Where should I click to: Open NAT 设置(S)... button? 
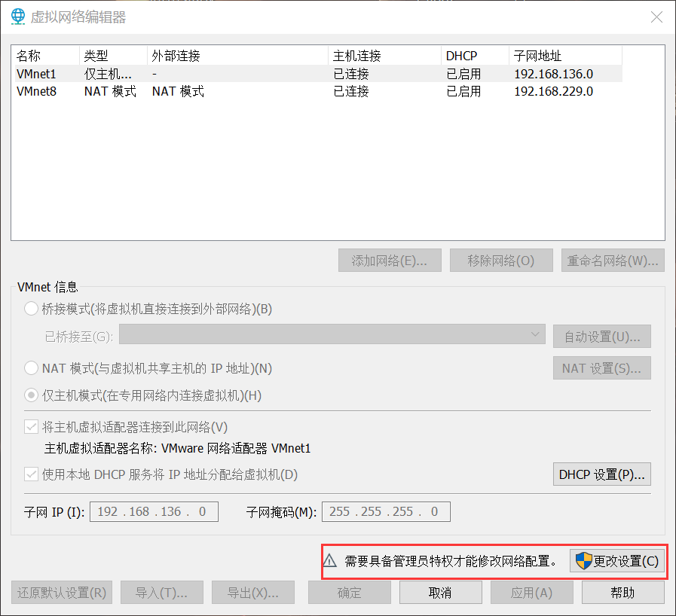pos(602,368)
